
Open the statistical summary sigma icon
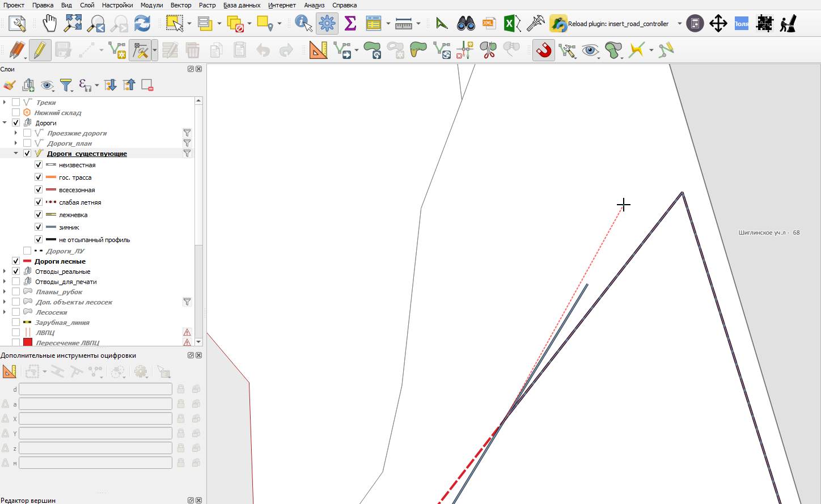pyautogui.click(x=350, y=24)
